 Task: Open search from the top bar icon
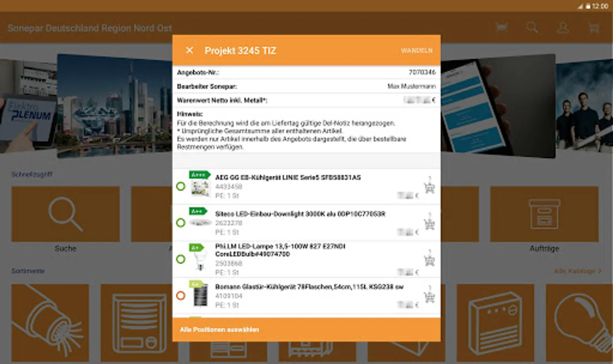tap(532, 28)
